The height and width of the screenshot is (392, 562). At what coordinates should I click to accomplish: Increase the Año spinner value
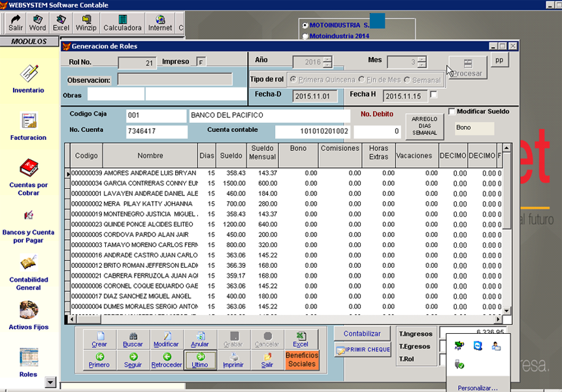(327, 59)
